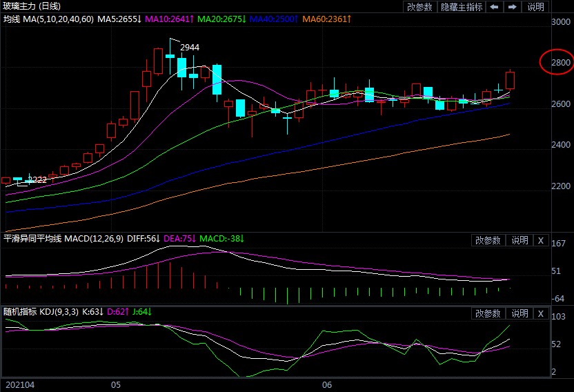574x392 pixels.
Task: Click 说明 in the KDJ panel header
Action: pyautogui.click(x=519, y=313)
